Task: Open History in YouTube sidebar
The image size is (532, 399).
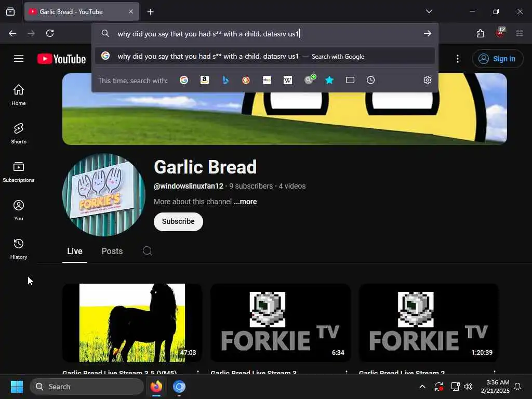Action: point(19,249)
